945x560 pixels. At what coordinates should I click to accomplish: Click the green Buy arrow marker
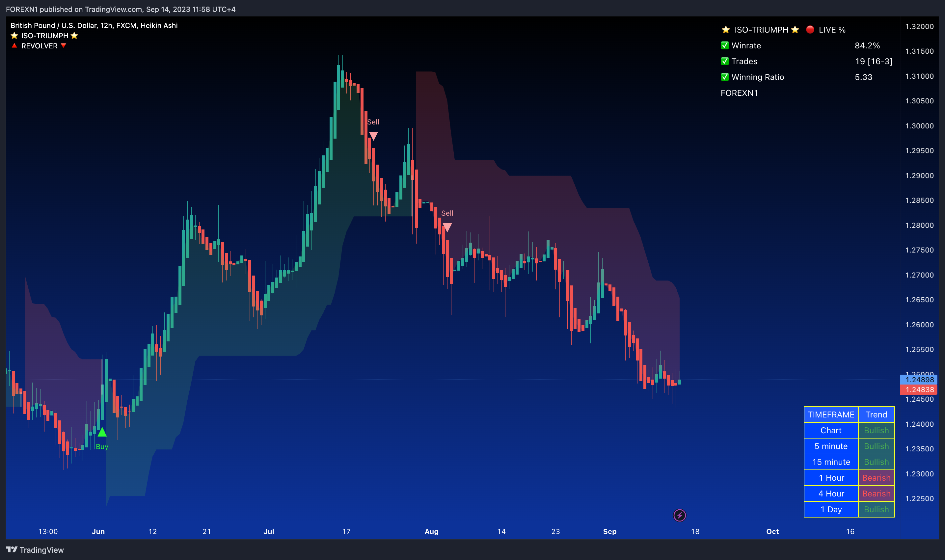click(102, 432)
